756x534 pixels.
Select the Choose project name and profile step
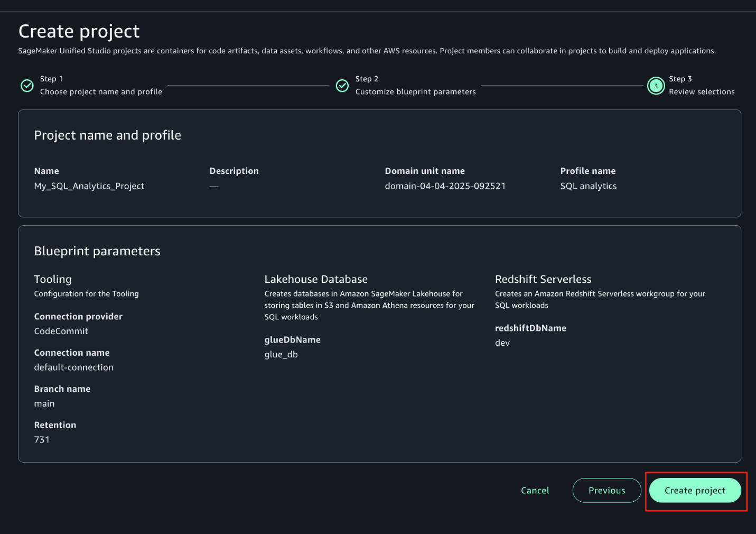101,91
